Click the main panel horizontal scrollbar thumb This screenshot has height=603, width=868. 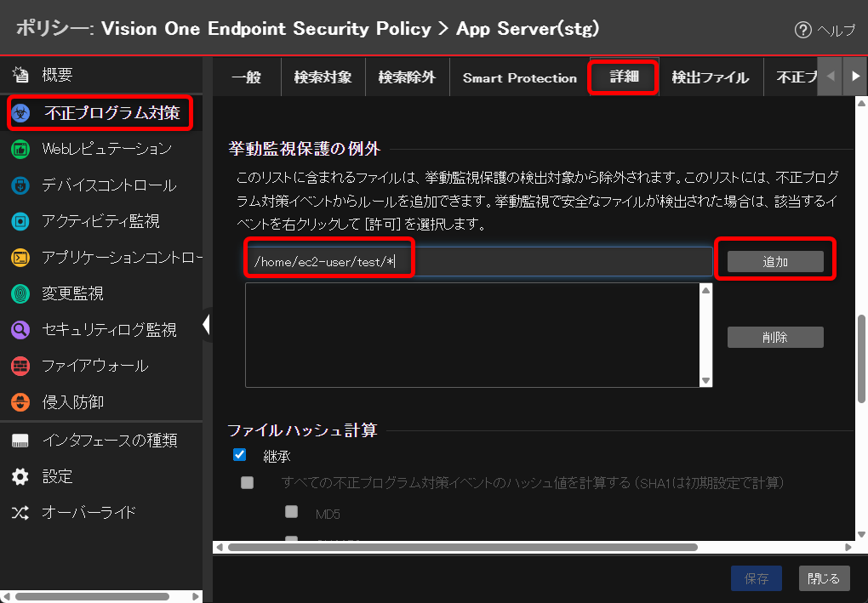coord(463,547)
